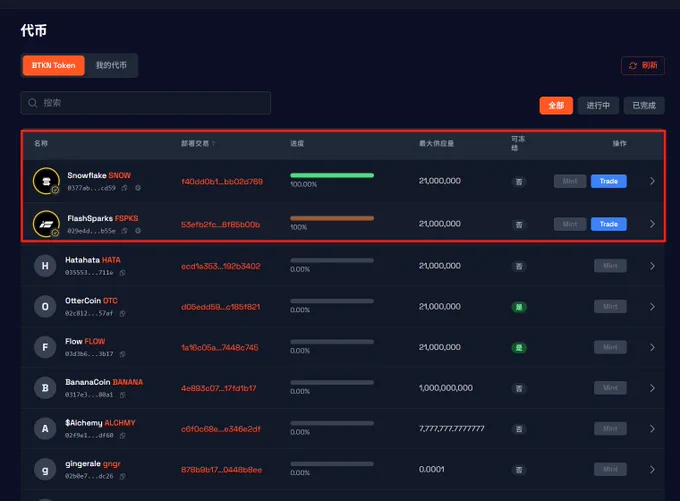This screenshot has height=501, width=680.
Task: Copy the Hatahata address 035553...711e
Action: (123, 272)
